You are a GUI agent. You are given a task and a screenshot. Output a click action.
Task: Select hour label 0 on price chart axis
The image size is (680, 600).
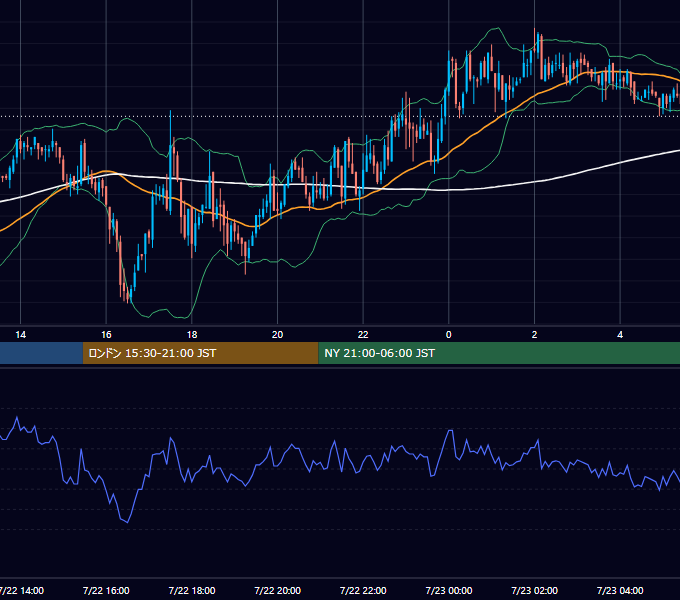pos(449,335)
